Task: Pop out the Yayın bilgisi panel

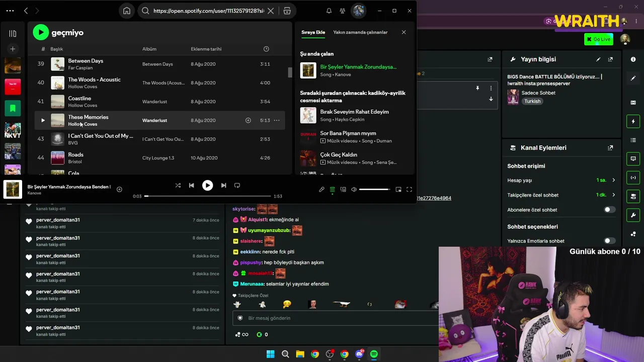Action: (x=610, y=59)
